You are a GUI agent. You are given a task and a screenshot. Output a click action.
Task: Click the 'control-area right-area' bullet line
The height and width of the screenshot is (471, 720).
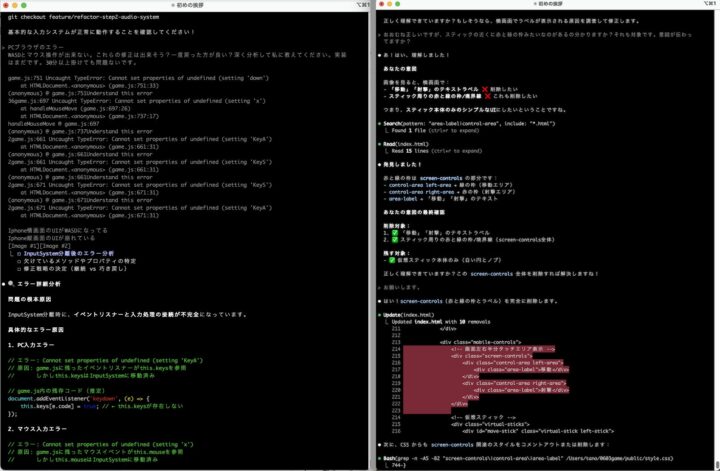pyautogui.click(x=449, y=192)
